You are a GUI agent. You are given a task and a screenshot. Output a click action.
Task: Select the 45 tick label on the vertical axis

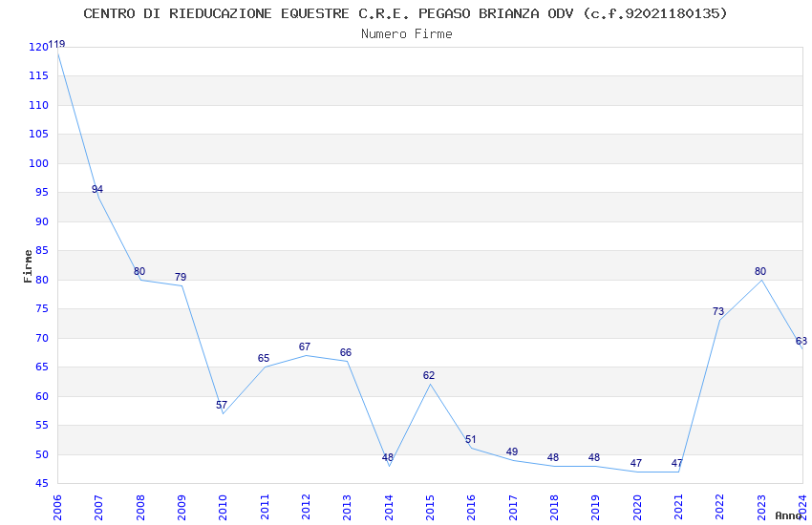(41, 484)
